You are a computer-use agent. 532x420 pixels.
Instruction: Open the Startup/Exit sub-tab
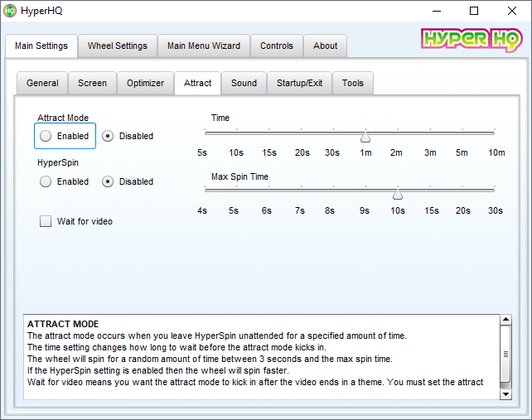[299, 83]
